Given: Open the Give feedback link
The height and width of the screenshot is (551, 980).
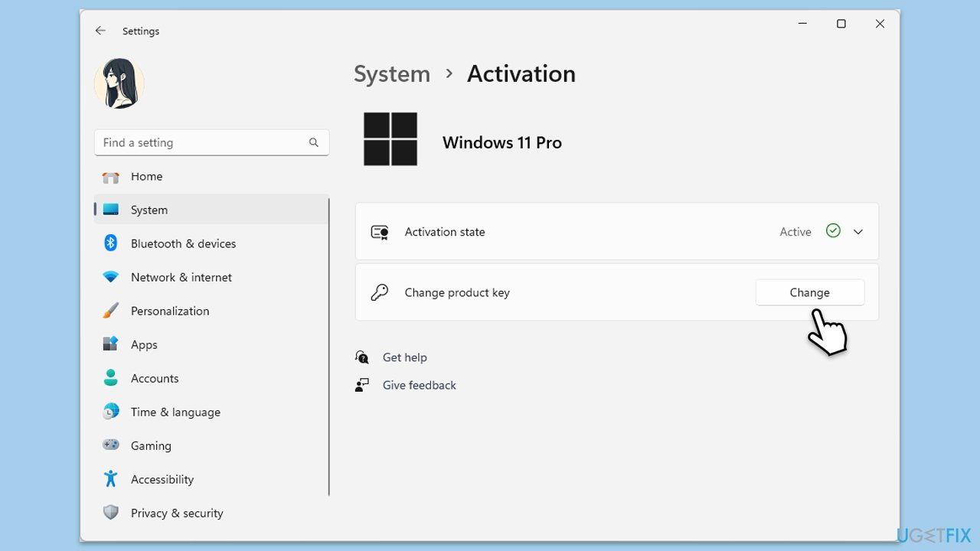Looking at the screenshot, I should 419,385.
